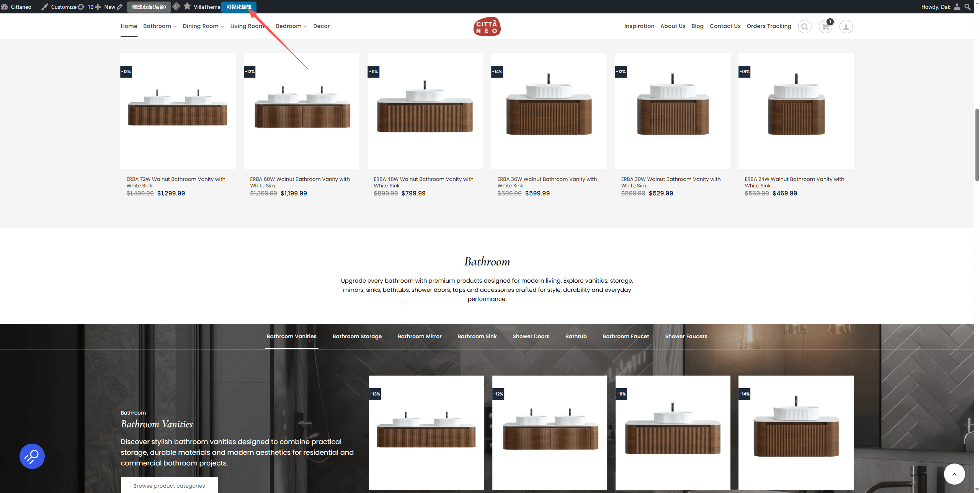Viewport: 980px width, 493px height.
Task: Go to the Home menu item
Action: 129,26
